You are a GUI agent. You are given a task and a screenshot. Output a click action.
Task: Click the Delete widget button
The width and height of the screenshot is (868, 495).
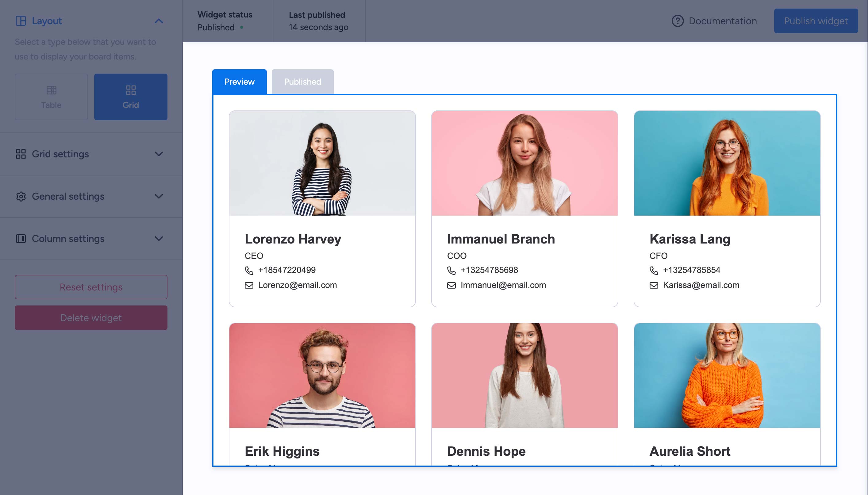click(91, 317)
